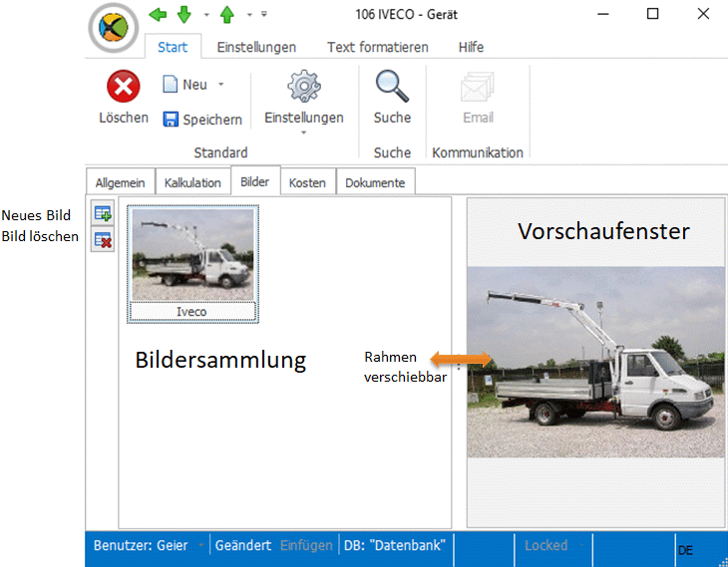Expand the Einstellungen ribbon dropdown arrow

click(303, 133)
